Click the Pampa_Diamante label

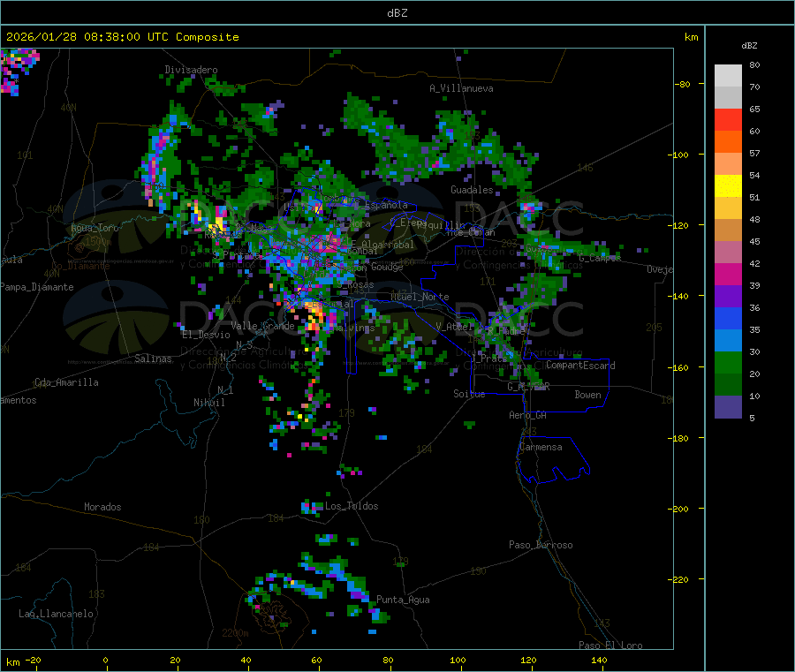click(x=37, y=287)
